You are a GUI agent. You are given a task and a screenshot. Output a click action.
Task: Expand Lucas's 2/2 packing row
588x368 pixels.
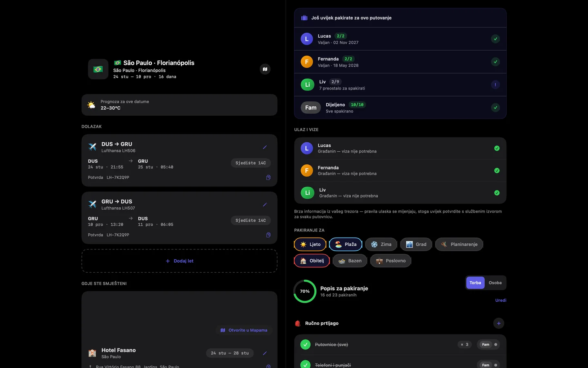[400, 39]
